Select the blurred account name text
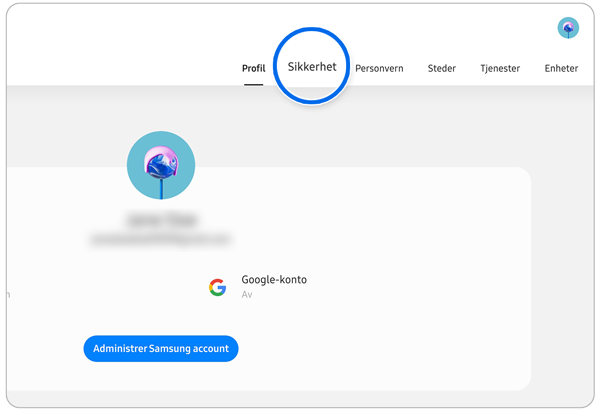Image resolution: width=600 pixels, height=410 pixels. point(161,218)
